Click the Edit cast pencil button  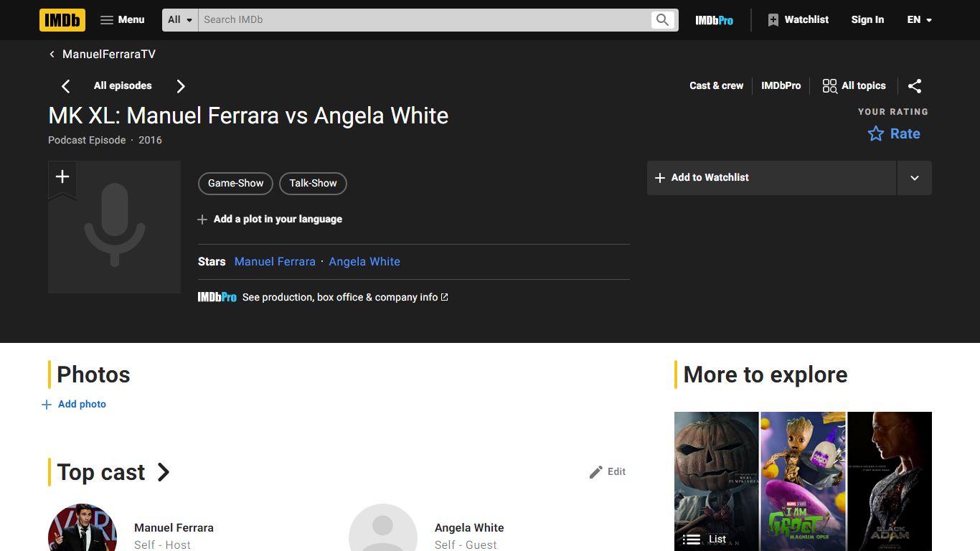pos(608,472)
